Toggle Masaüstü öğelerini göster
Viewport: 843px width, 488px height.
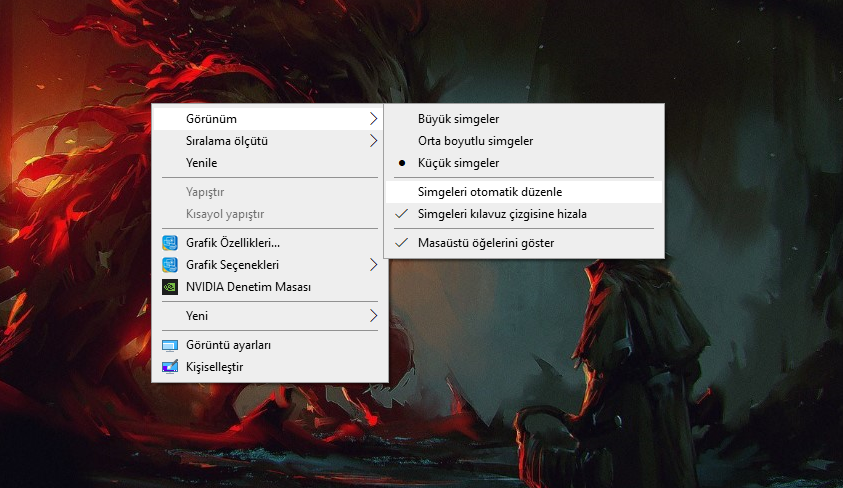click(524, 243)
